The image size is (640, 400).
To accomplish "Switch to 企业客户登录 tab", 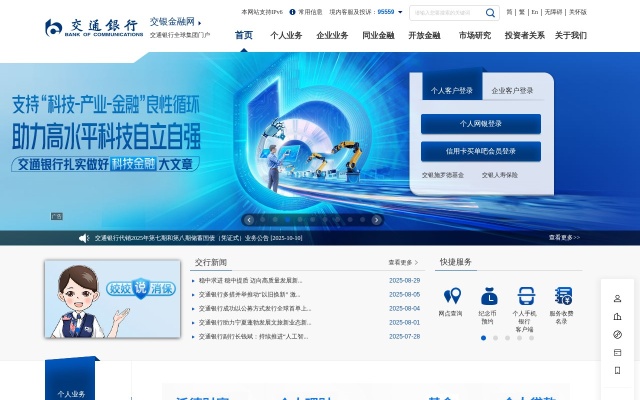I will [x=512, y=90].
